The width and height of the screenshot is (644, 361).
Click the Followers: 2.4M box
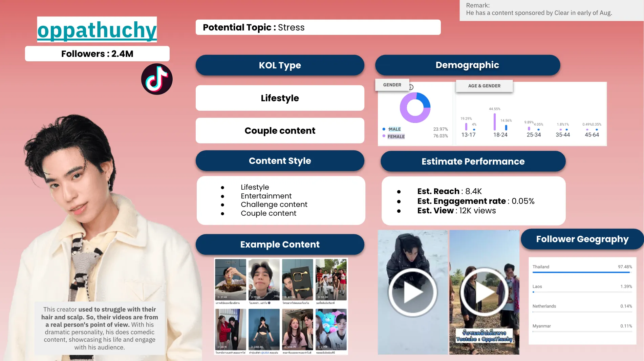pos(97,54)
